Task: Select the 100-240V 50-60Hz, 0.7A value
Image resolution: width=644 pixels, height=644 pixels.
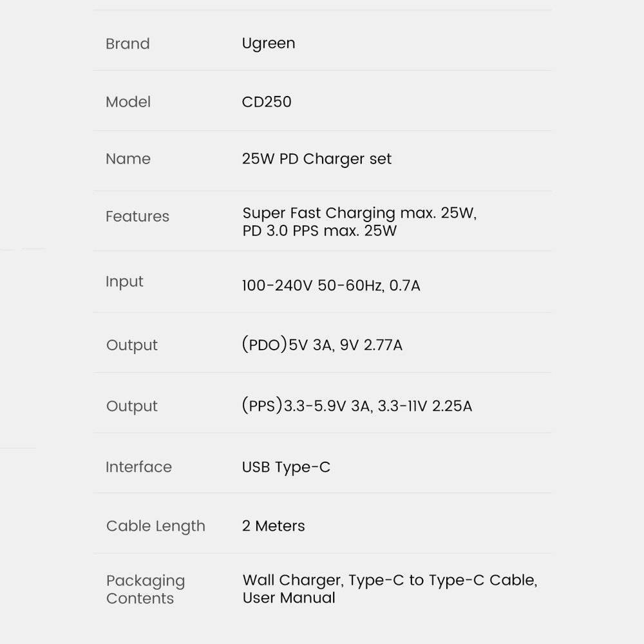Action: (331, 285)
